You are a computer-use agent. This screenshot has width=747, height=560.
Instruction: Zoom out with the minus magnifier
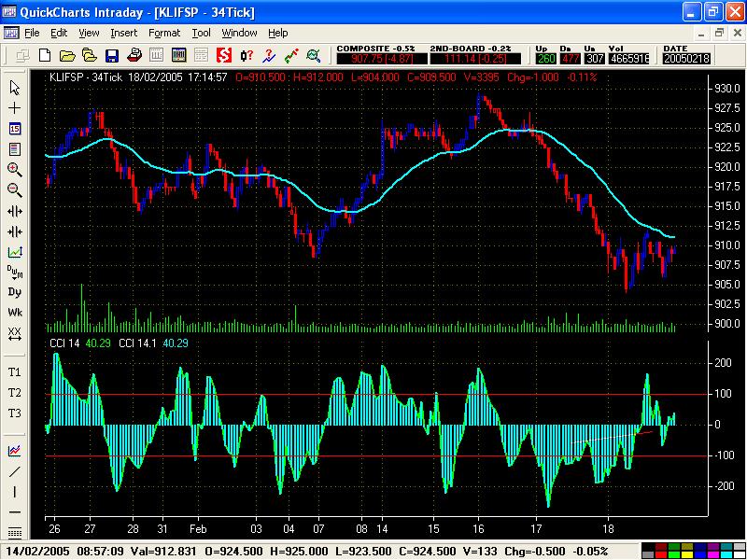[x=15, y=189]
